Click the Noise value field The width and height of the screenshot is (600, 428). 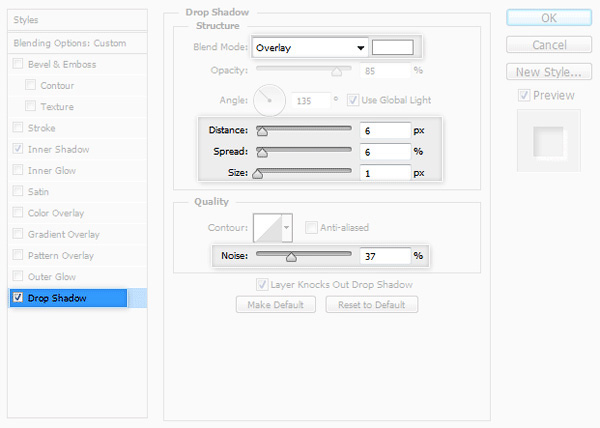tap(385, 256)
